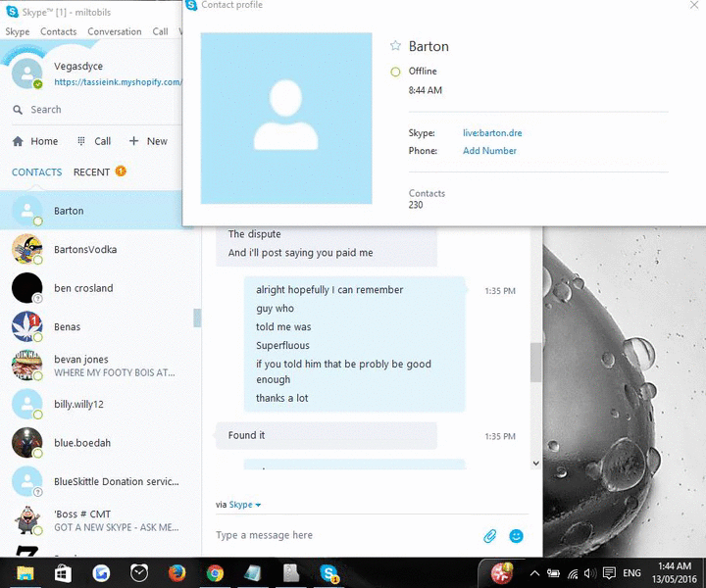Click the live:barton.dre Skype name link
The height and width of the screenshot is (588, 706).
coord(492,133)
